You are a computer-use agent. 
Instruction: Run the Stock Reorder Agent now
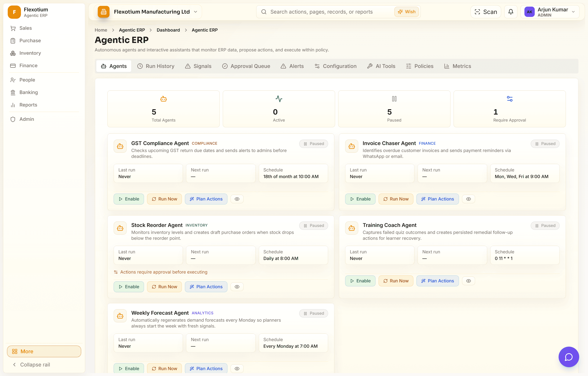tap(164, 287)
